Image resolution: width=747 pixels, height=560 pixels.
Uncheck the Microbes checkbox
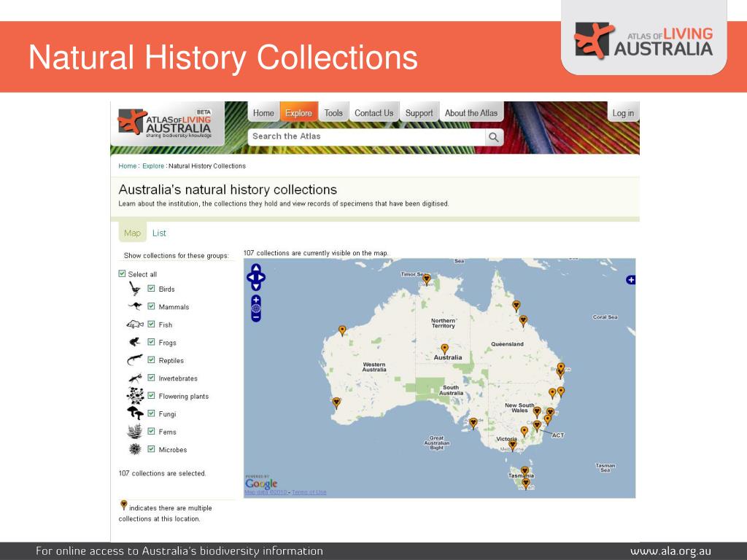[x=151, y=449]
